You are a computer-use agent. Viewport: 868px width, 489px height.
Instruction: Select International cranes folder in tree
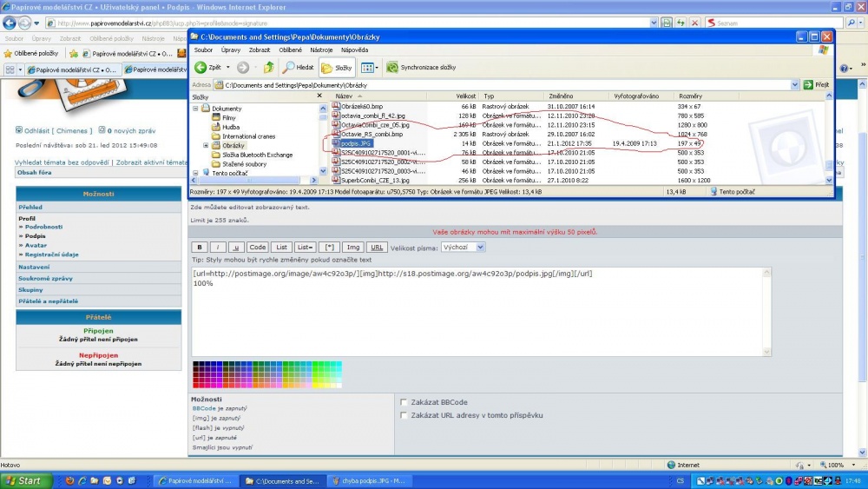click(248, 136)
